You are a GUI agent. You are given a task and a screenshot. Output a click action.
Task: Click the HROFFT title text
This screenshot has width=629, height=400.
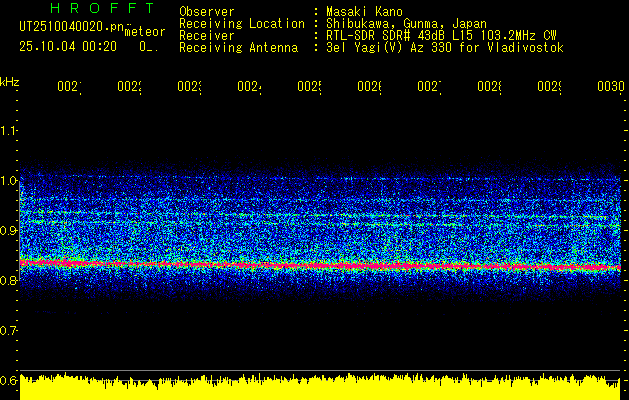pos(102,8)
